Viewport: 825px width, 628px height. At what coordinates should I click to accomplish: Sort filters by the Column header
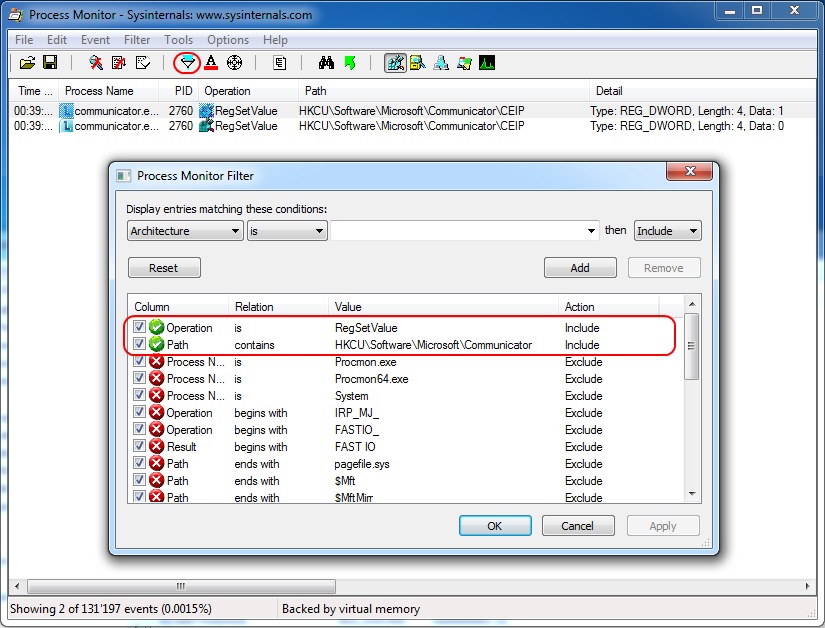point(178,307)
